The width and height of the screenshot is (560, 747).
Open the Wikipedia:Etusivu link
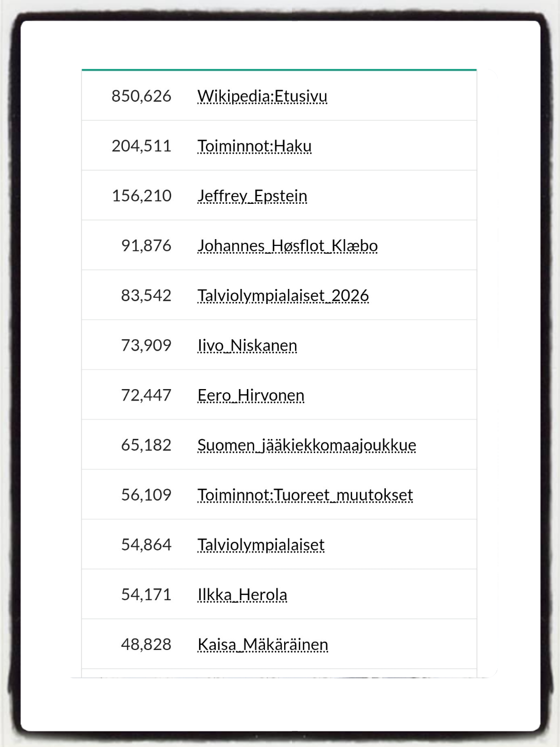pyautogui.click(x=262, y=96)
